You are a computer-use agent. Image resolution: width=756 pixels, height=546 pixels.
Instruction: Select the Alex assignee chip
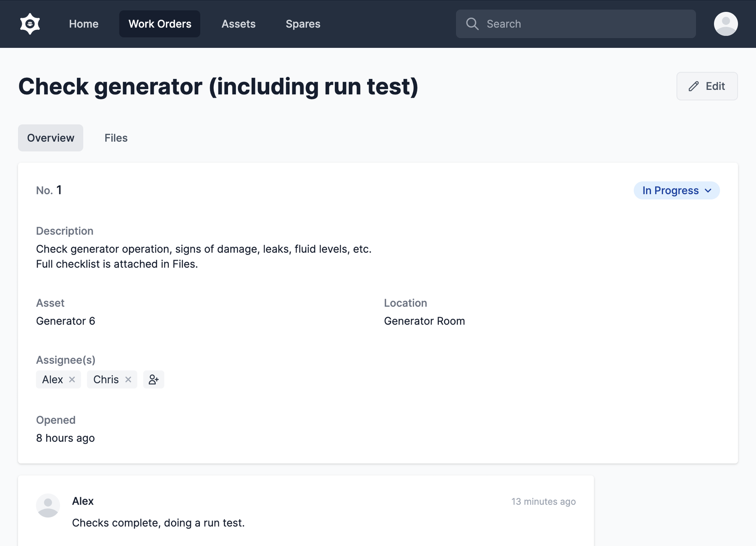(x=52, y=380)
